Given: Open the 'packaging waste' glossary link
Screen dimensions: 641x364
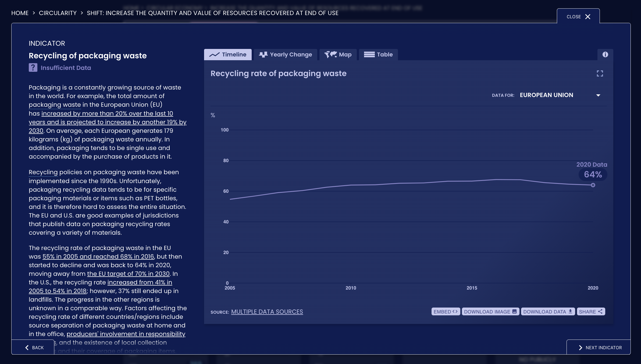Looking at the screenshot, I should click(55, 105).
